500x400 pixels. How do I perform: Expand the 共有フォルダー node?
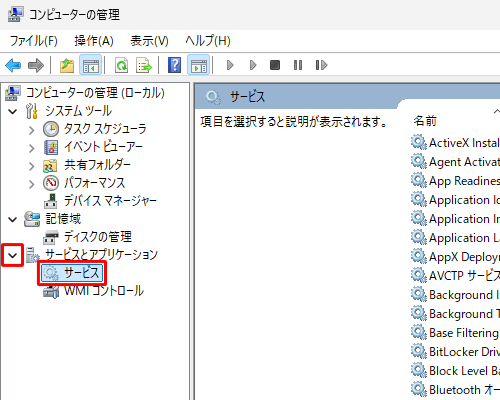pos(31,166)
